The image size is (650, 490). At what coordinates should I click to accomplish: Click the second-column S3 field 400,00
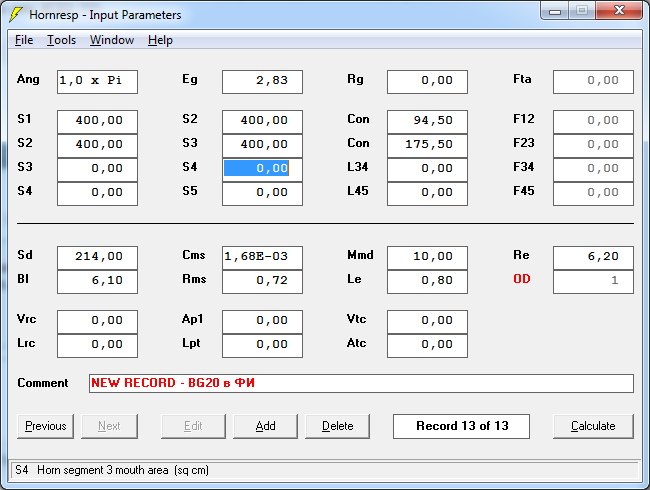262,146
